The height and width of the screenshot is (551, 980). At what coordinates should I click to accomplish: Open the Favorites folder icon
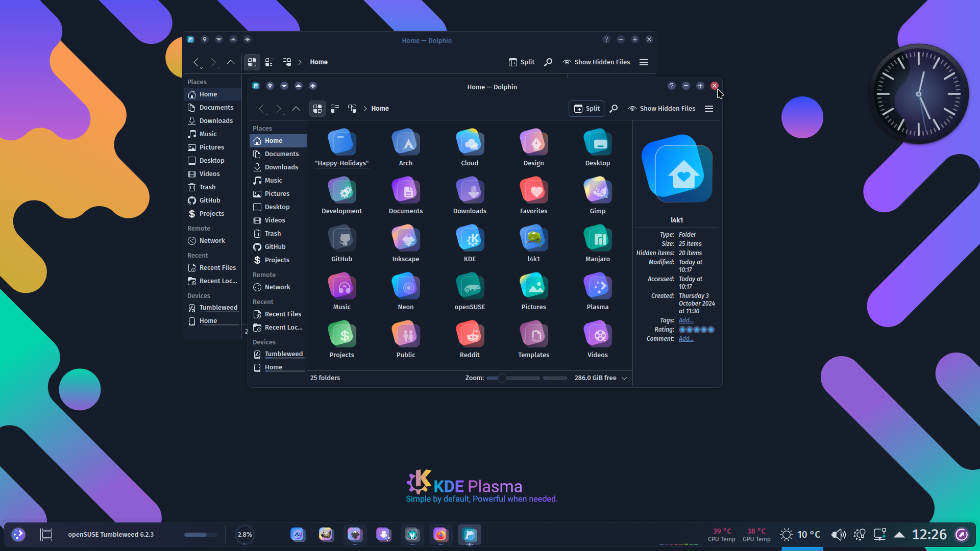(x=533, y=191)
